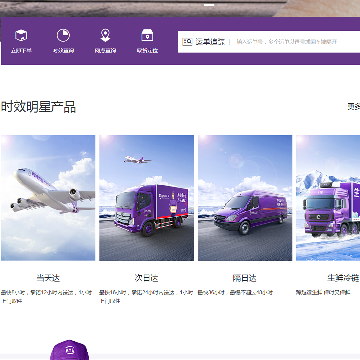Click the 生鲜冷链 product title

point(343,278)
